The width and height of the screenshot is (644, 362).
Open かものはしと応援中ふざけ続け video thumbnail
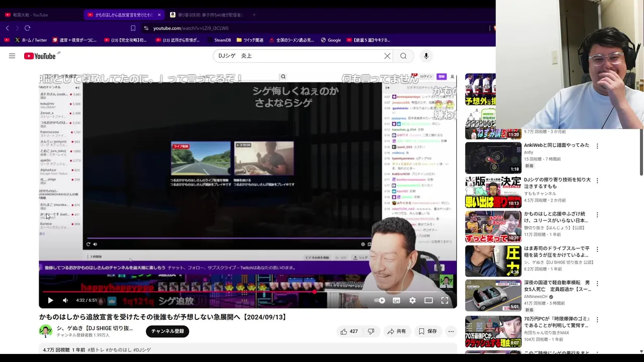(493, 226)
